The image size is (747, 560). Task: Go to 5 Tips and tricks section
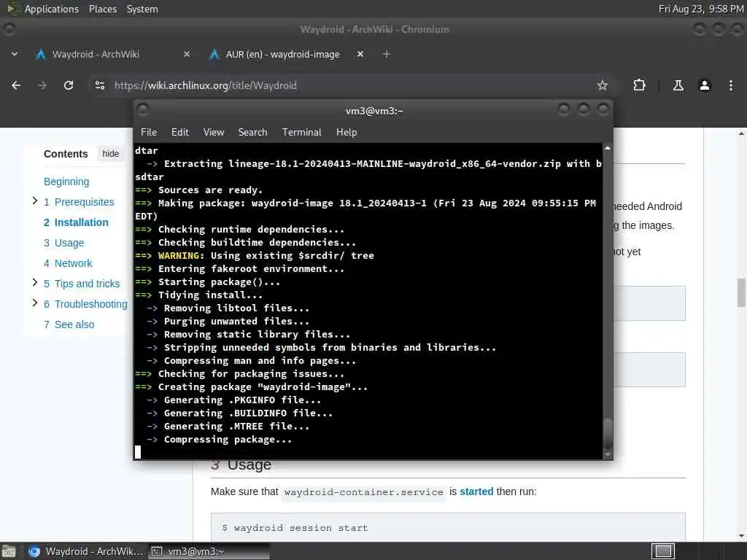click(82, 284)
